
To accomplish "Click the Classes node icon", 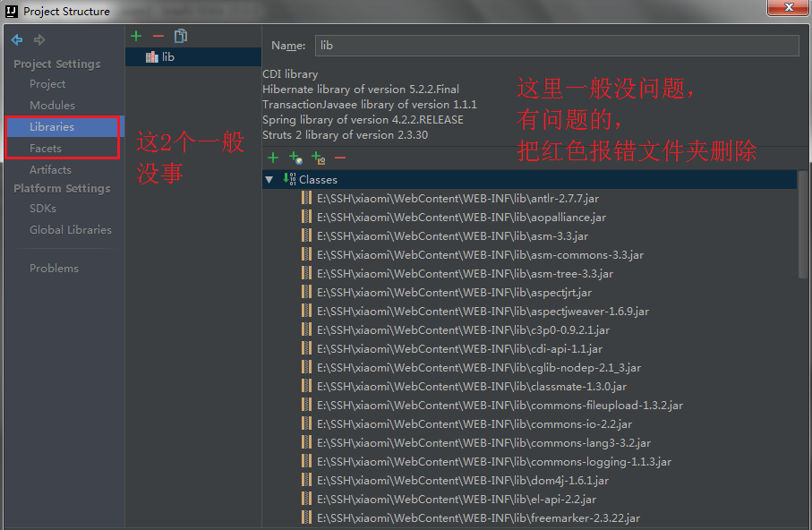I will [289, 179].
